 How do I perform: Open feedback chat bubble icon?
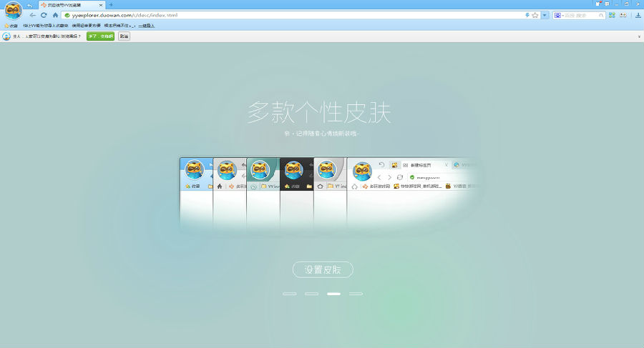pyautogui.click(x=607, y=4)
